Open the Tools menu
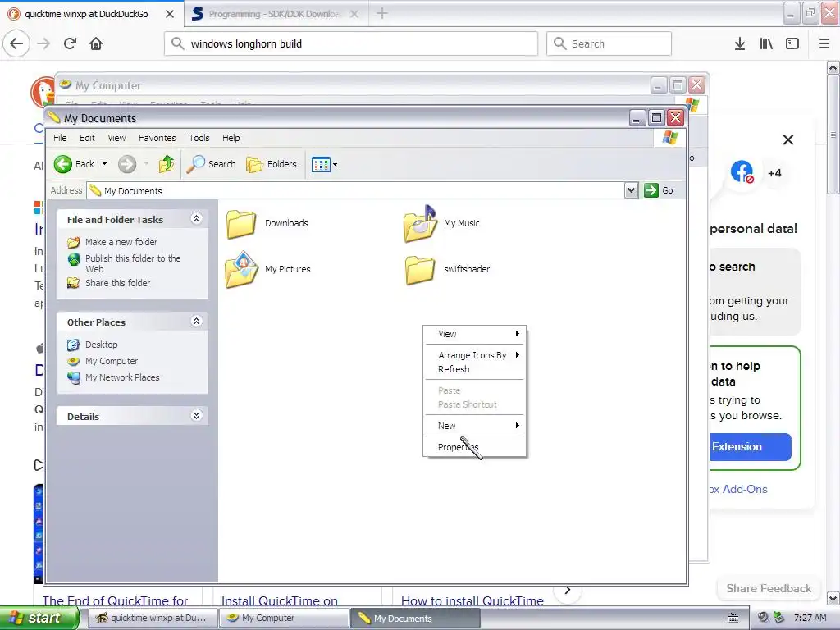The image size is (840, 630). tap(199, 138)
